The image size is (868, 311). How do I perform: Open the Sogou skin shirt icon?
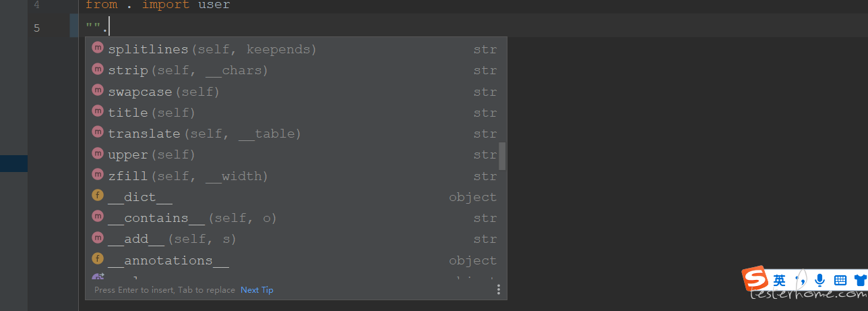[861, 280]
